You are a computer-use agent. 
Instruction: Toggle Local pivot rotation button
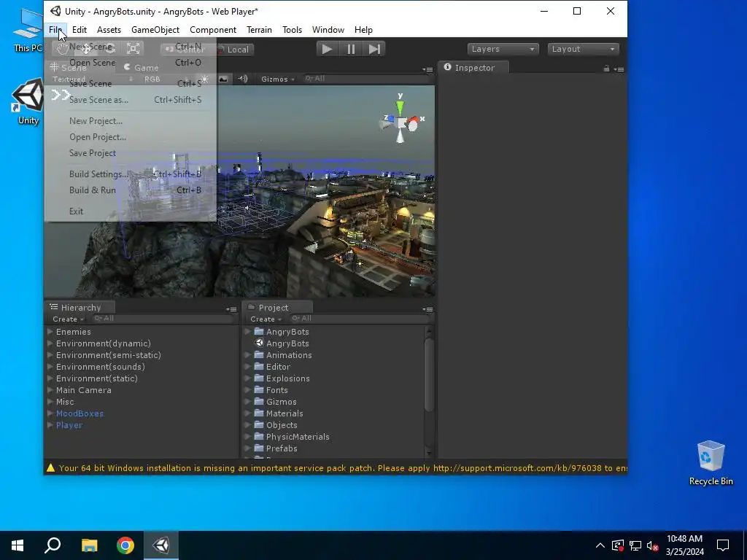234,50
